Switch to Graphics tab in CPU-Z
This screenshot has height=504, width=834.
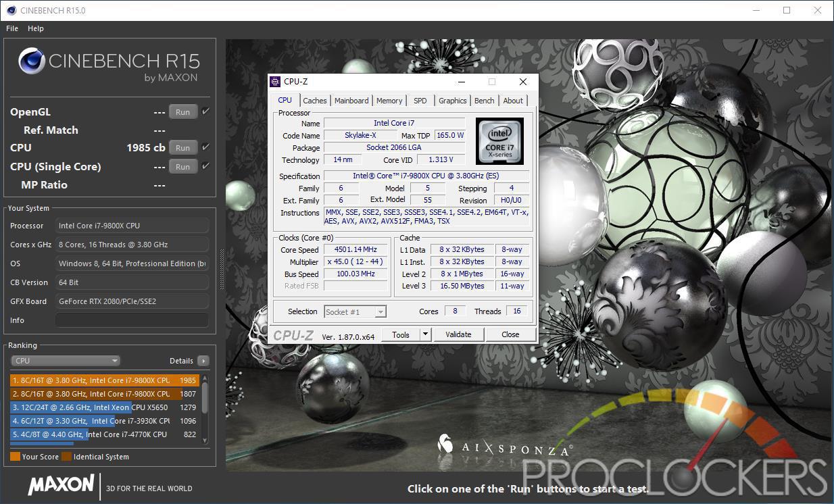pos(453,101)
